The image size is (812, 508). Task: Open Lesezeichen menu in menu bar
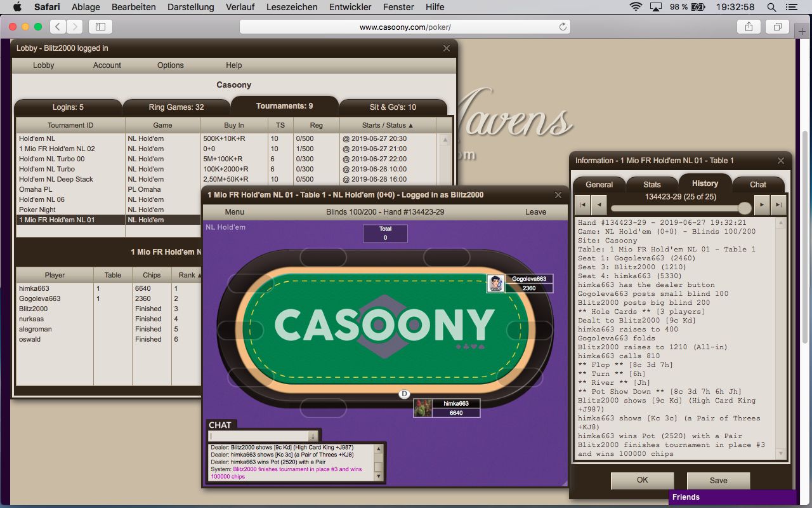coord(293,7)
